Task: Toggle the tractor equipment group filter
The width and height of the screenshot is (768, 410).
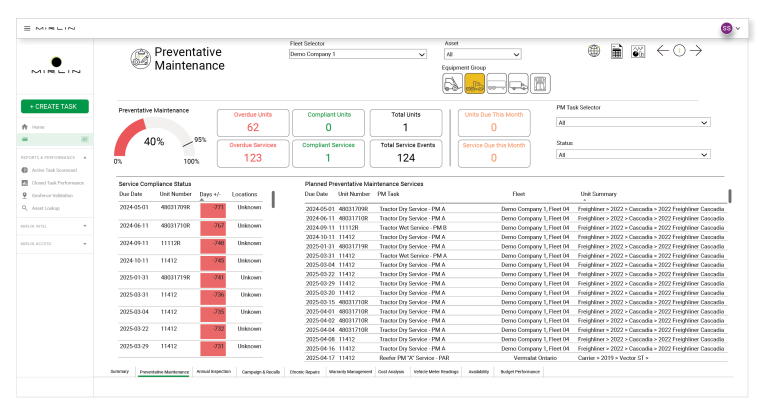Action: coord(474,84)
